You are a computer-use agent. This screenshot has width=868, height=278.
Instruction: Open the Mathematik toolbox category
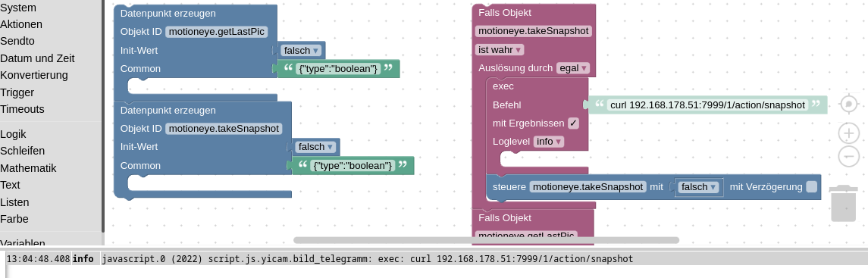click(x=28, y=168)
